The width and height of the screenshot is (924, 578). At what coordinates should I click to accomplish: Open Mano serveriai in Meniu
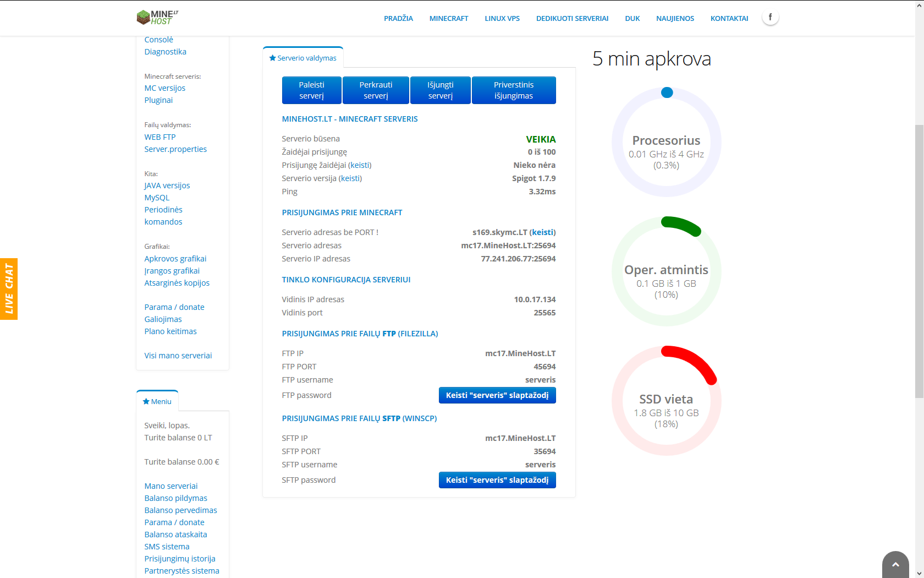171,486
